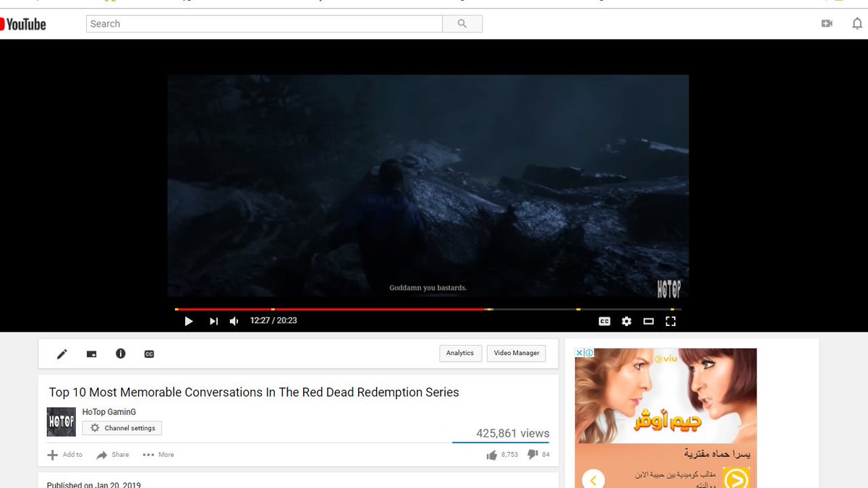Click the search magnifier button
The width and height of the screenshot is (868, 488).
462,24
